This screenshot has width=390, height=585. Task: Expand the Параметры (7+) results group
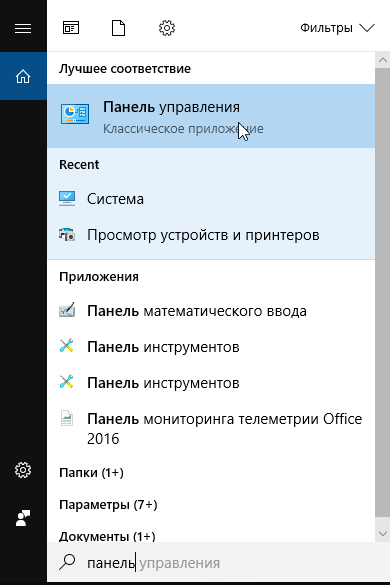(x=108, y=505)
